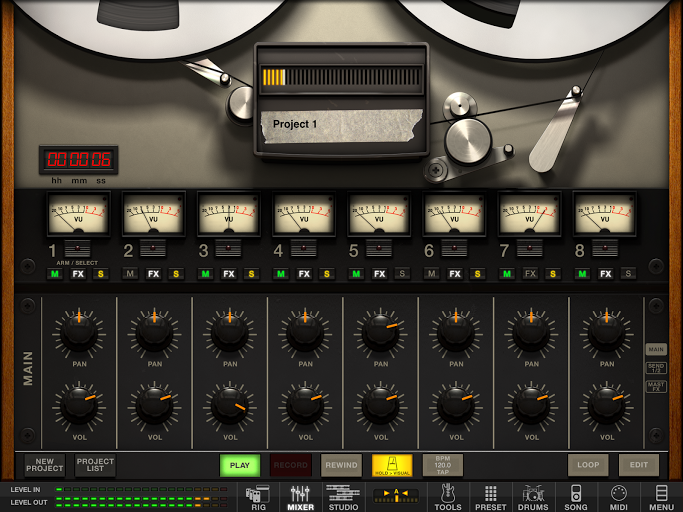Open the main Menu
Viewport: 683px width, 512px height.
[661, 496]
